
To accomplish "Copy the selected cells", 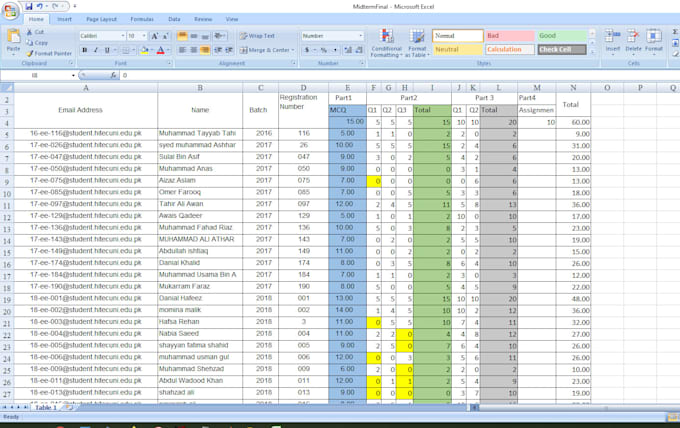I will tap(37, 42).
